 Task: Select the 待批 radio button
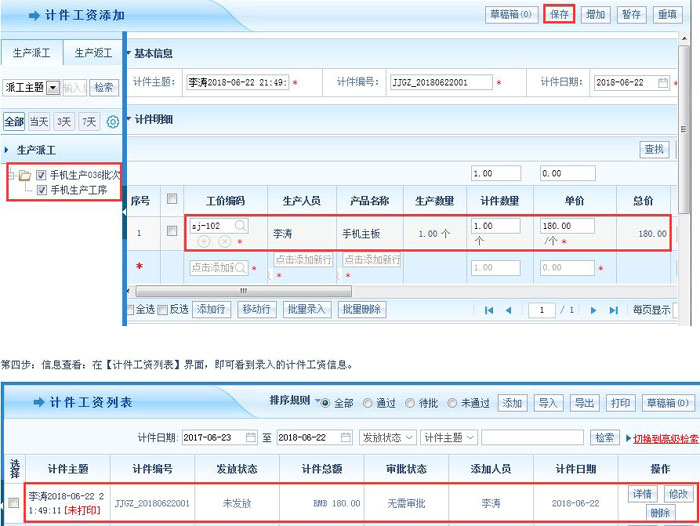coord(410,403)
